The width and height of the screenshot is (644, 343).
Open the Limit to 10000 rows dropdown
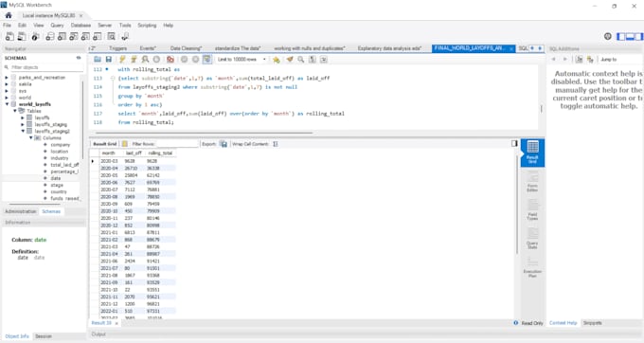click(241, 60)
